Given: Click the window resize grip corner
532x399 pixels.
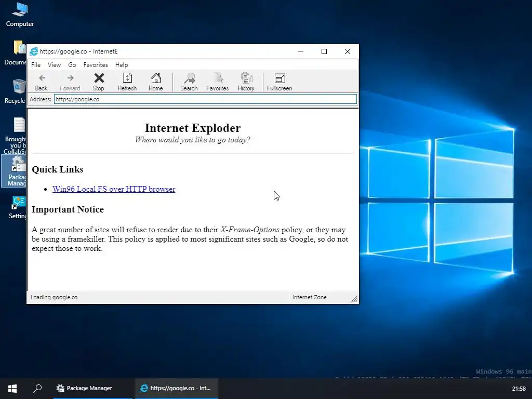Looking at the screenshot, I should coord(354,299).
